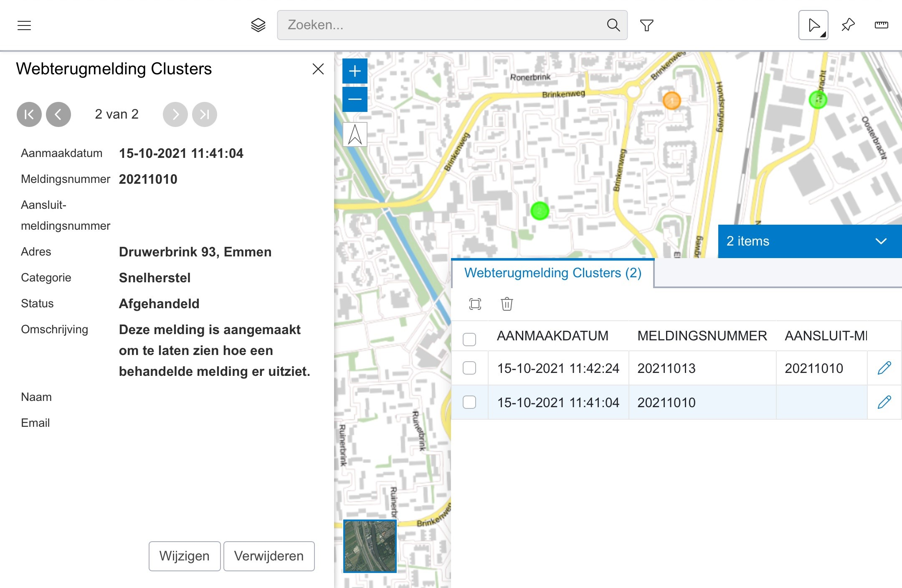
Task: Click the Verwijderen button
Action: tap(269, 556)
